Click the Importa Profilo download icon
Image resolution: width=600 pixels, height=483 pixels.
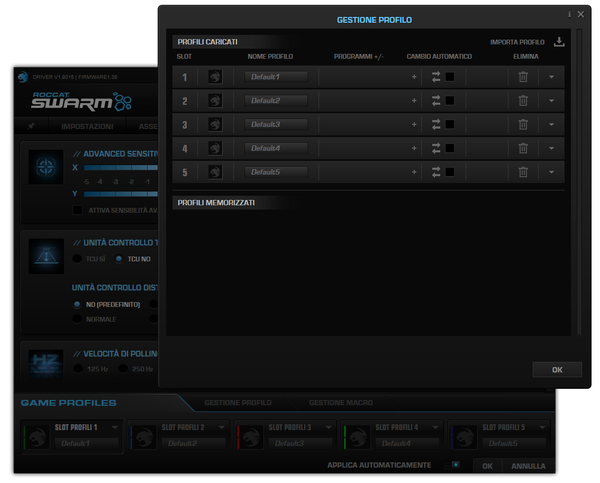[559, 42]
